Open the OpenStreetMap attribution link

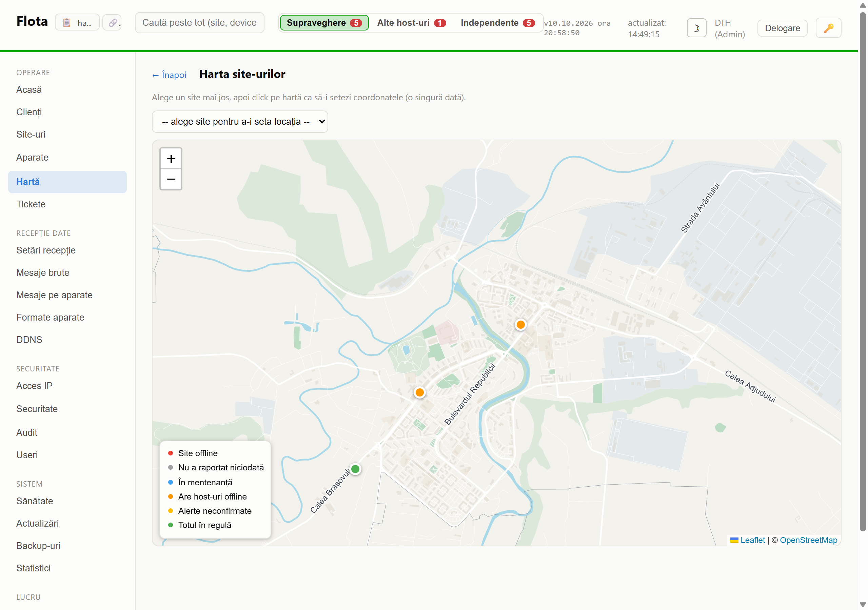(x=808, y=540)
